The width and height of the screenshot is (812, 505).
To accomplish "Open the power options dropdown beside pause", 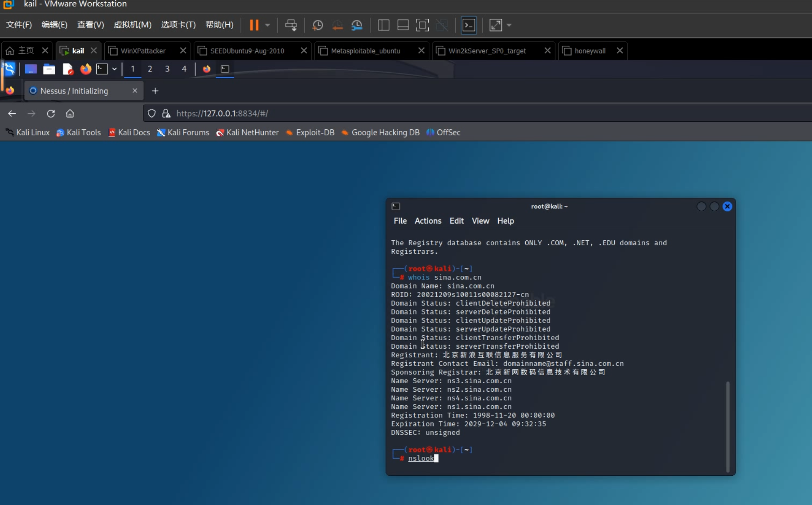I will click(267, 25).
